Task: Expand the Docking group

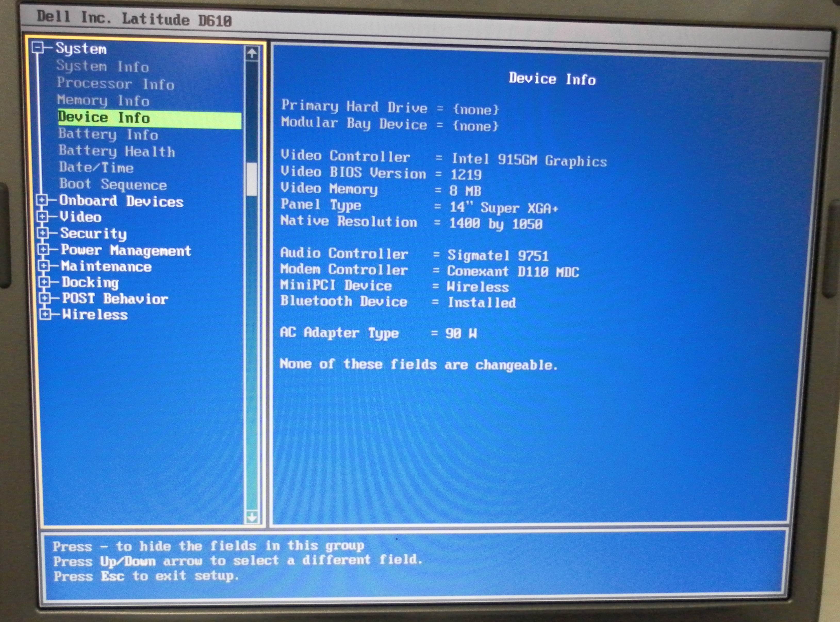Action: (x=44, y=282)
